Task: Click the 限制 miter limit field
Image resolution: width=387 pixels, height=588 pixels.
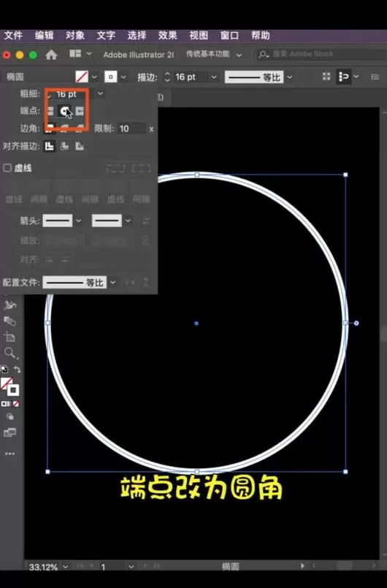Action: tap(131, 129)
